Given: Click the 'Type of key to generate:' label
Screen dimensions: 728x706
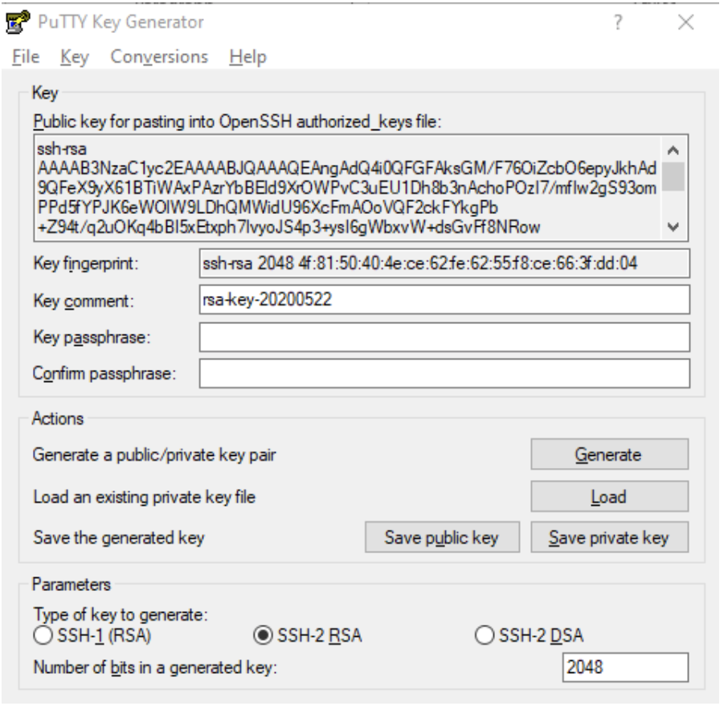Looking at the screenshot, I should [x=121, y=614].
